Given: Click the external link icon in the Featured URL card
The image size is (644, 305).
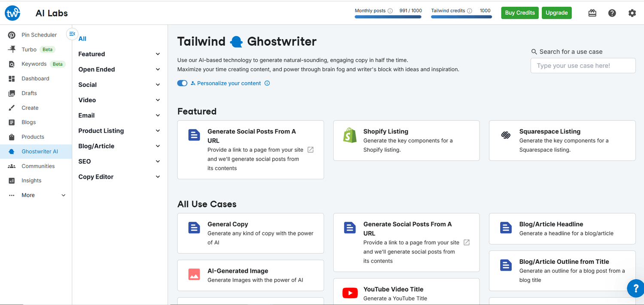Looking at the screenshot, I should point(311,149).
